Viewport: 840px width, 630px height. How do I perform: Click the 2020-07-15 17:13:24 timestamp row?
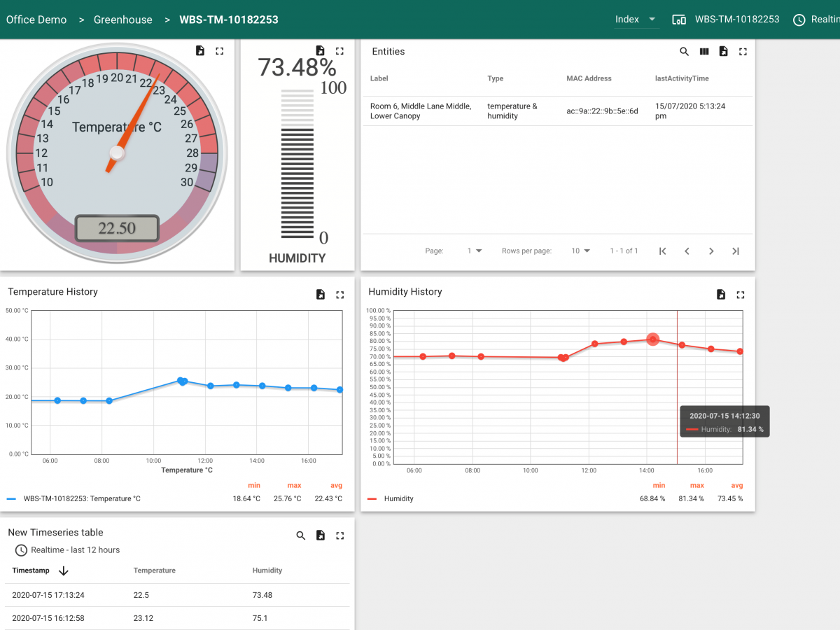pos(177,595)
